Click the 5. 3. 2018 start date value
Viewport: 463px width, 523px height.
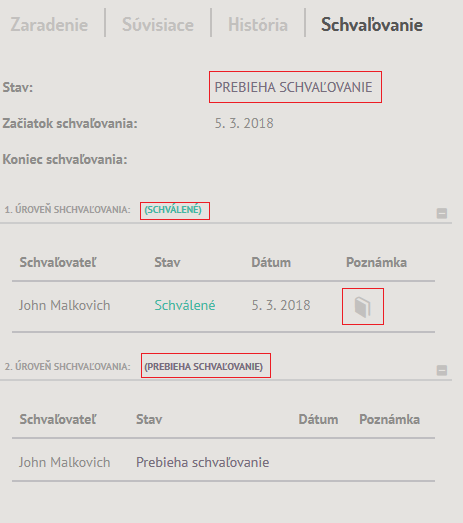coord(244,123)
